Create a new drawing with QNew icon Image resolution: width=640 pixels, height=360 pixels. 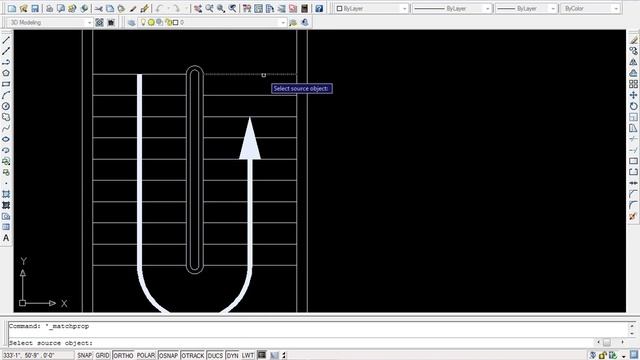[x=12, y=8]
